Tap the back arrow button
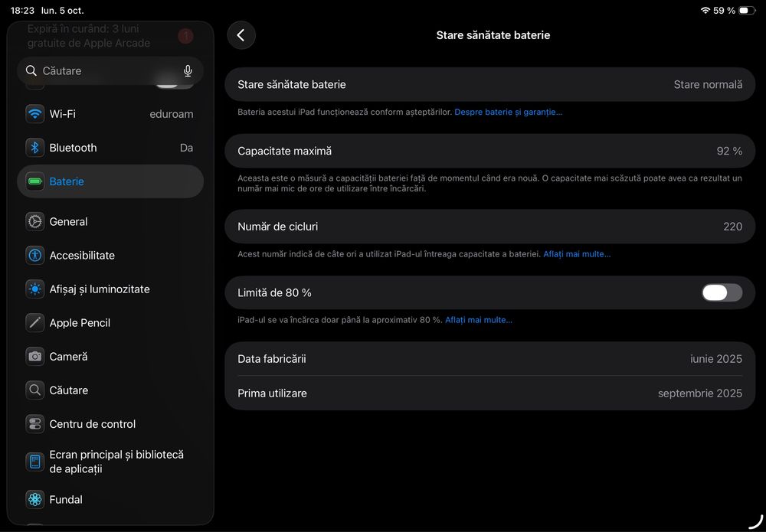766x532 pixels. 241,35
